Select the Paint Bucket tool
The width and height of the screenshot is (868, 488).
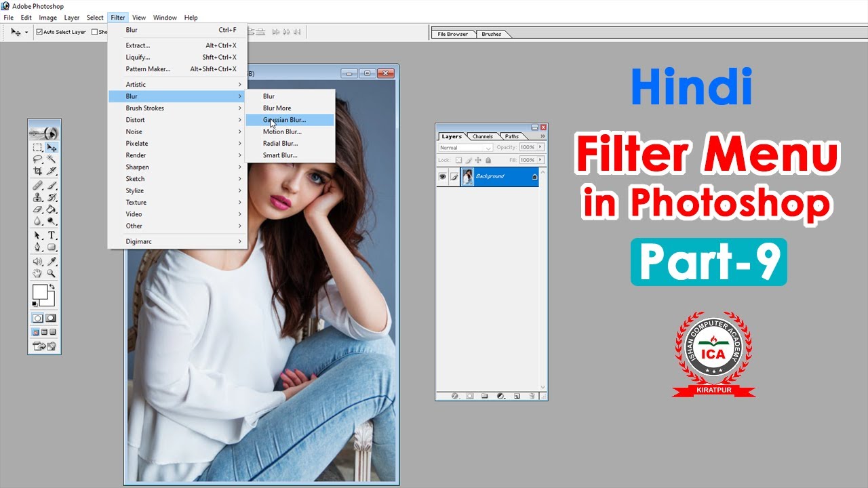pyautogui.click(x=52, y=209)
